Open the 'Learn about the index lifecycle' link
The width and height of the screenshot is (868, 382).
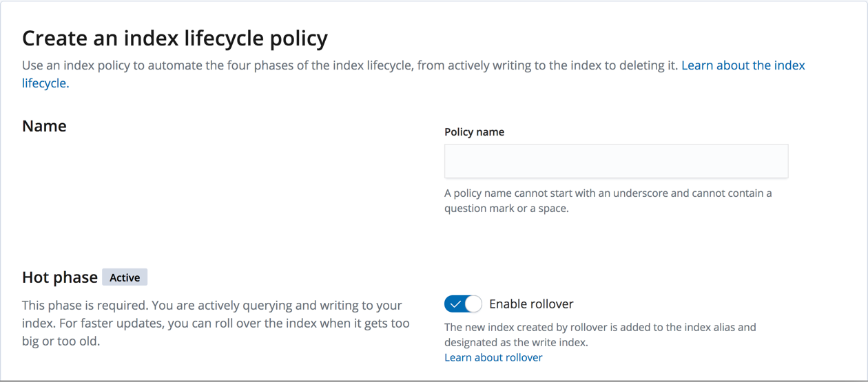743,65
